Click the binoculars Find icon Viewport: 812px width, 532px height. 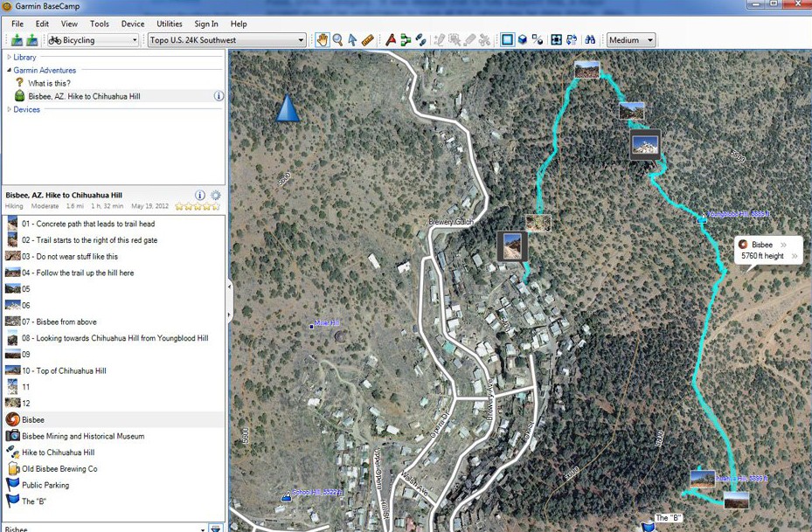coord(590,40)
